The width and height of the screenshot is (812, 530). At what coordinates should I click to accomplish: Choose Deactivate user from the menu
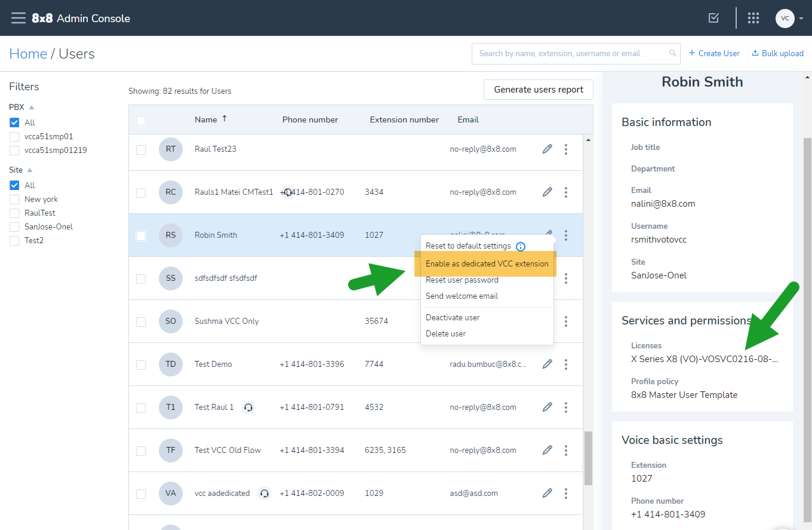point(453,317)
